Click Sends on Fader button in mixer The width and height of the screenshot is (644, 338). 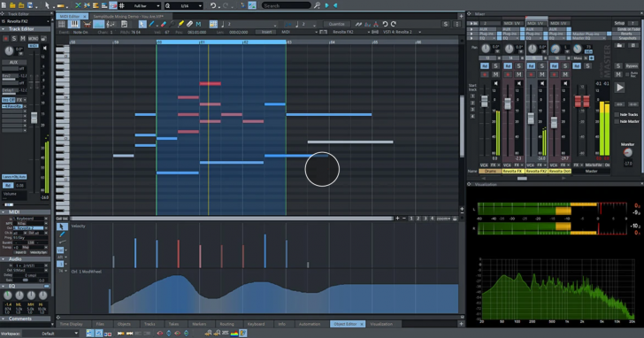(x=626, y=29)
